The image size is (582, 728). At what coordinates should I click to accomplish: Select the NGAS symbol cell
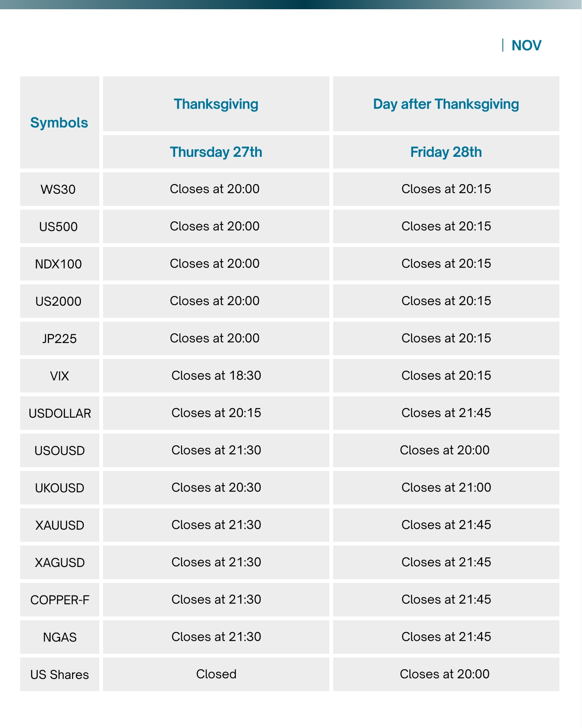[59, 637]
